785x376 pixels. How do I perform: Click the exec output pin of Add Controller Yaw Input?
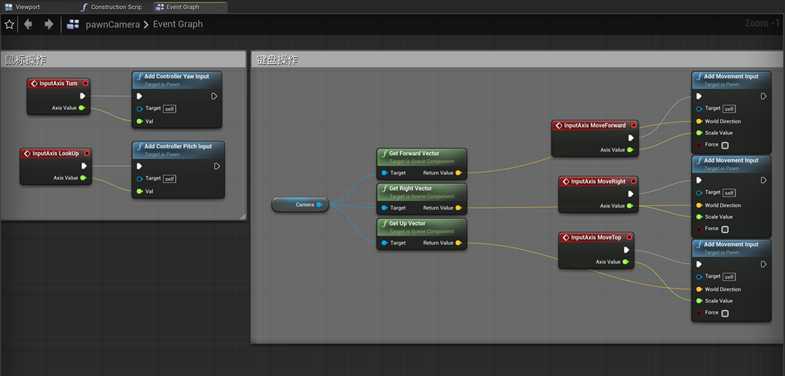[x=214, y=96]
